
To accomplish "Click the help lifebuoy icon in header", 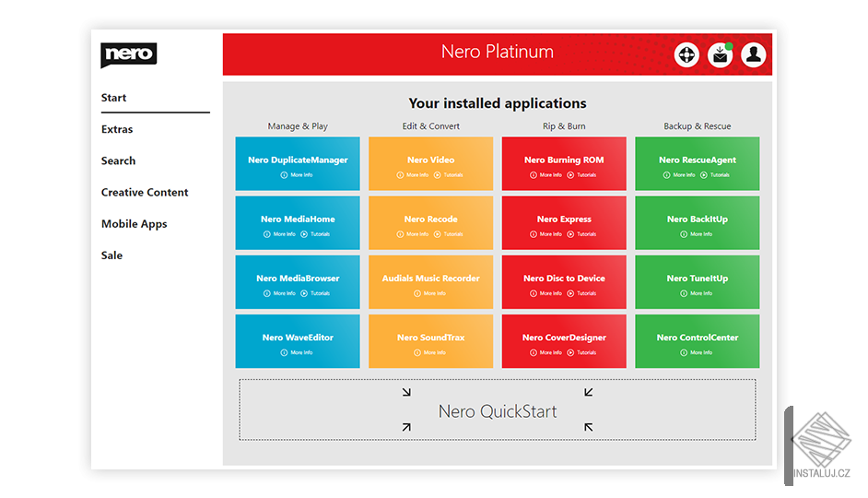I will pyautogui.click(x=686, y=54).
